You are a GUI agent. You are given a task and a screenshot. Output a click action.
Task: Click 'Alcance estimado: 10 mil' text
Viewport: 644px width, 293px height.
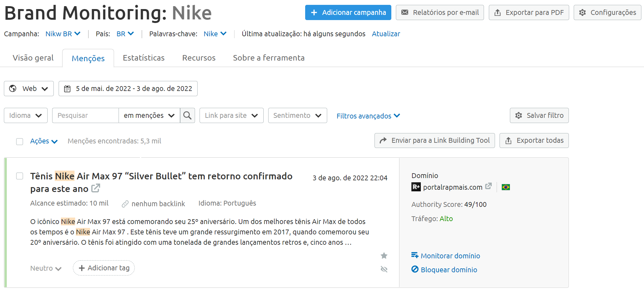(x=69, y=203)
